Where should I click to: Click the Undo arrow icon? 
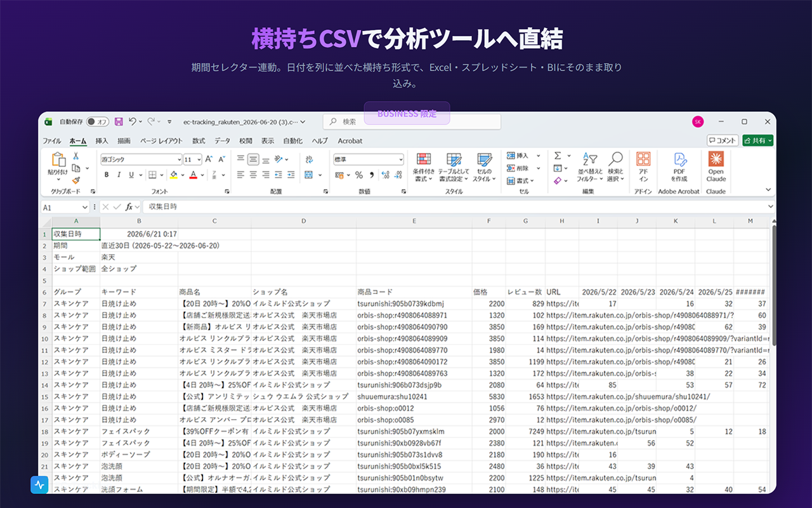132,121
